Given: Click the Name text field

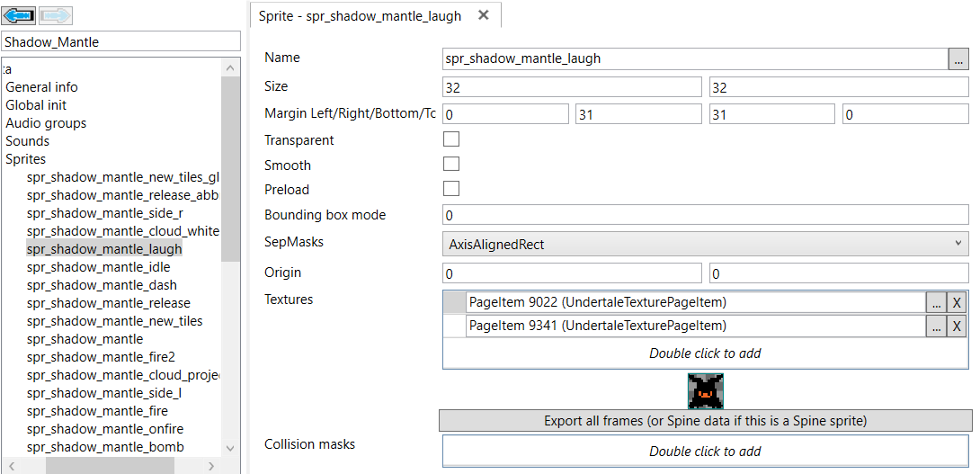Looking at the screenshot, I should pyautogui.click(x=694, y=58).
